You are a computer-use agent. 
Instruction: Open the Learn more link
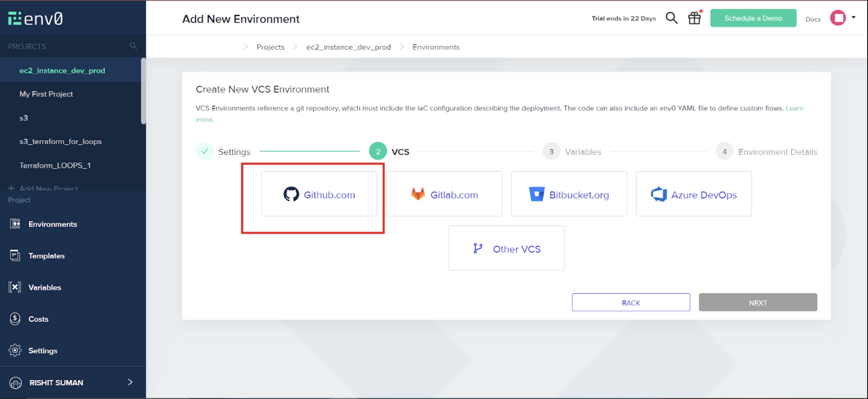pos(795,108)
